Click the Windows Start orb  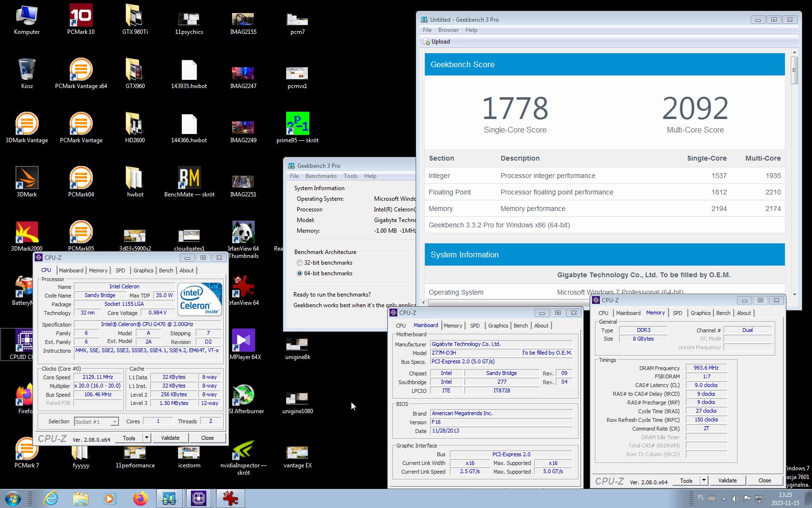13,498
